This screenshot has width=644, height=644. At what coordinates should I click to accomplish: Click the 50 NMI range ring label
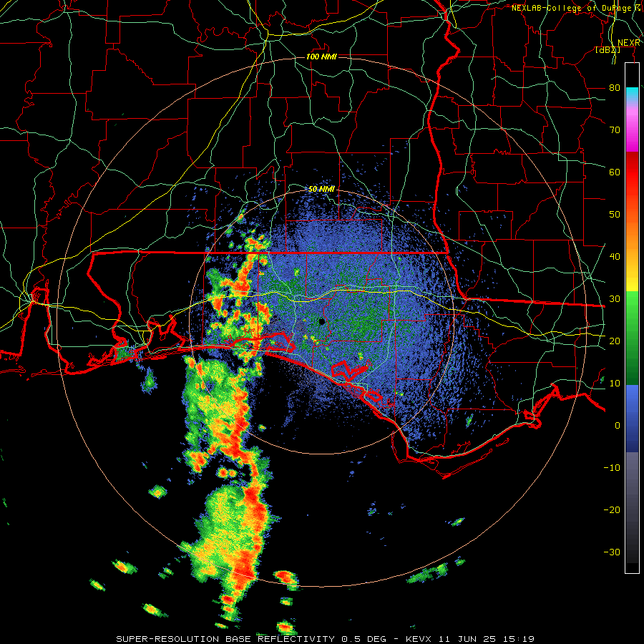point(321,190)
